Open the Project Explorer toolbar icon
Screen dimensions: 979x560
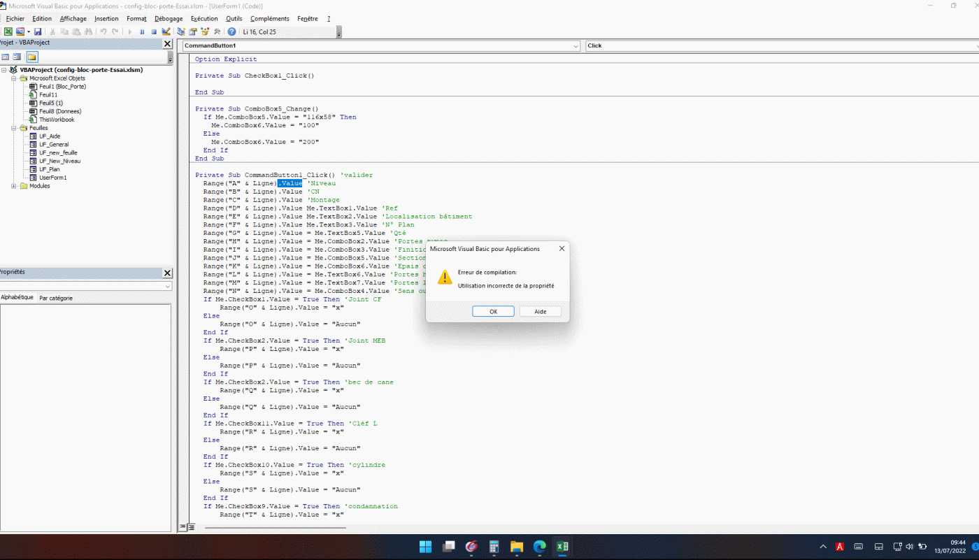[181, 31]
